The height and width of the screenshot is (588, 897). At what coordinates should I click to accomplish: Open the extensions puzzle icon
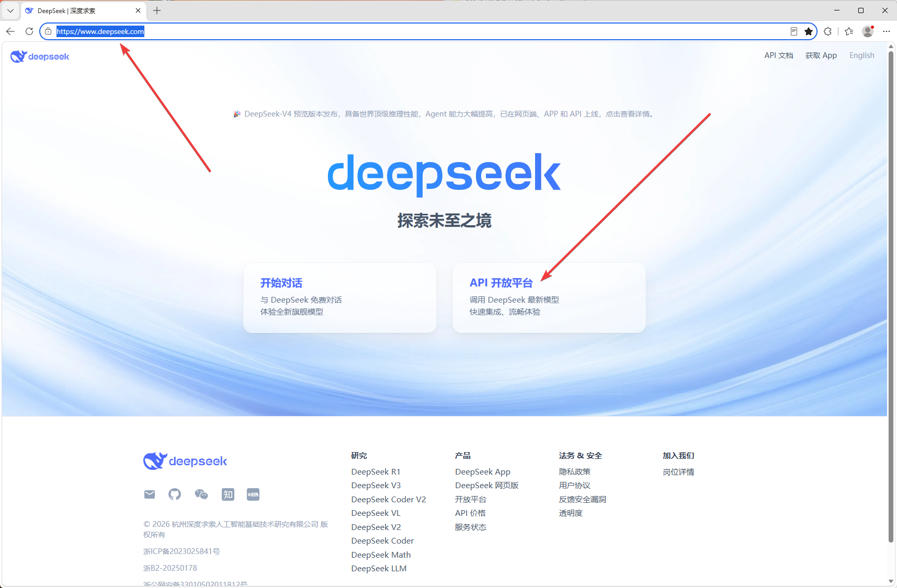(827, 31)
